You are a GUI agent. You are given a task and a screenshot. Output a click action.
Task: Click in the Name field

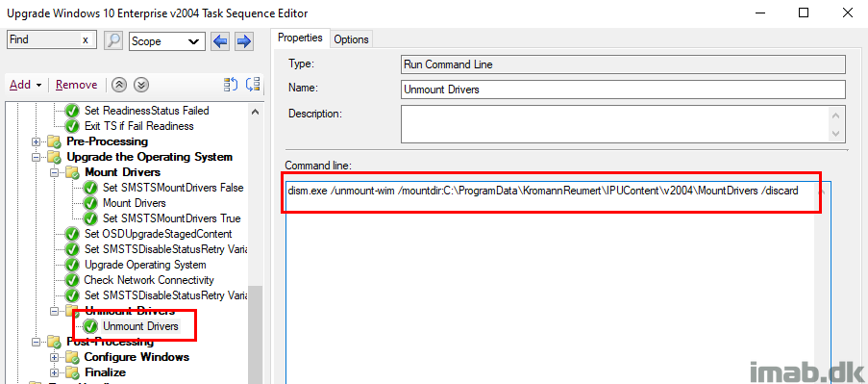[623, 90]
